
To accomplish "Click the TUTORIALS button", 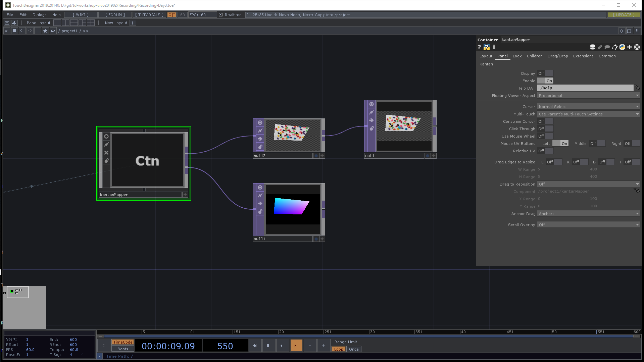I will click(149, 15).
